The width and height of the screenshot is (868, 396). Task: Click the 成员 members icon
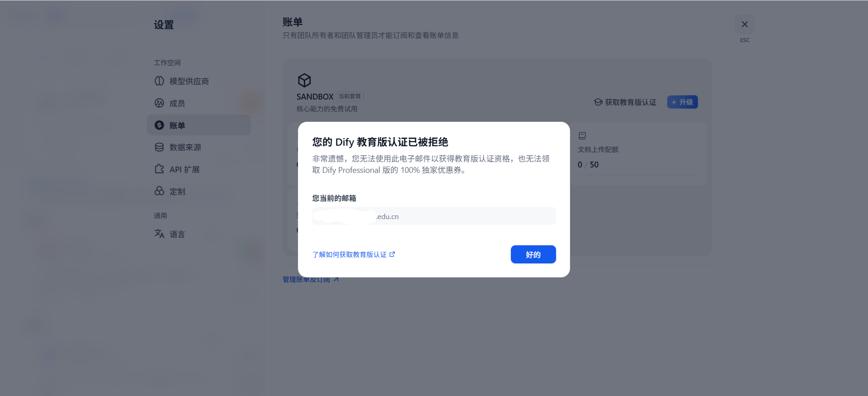159,103
